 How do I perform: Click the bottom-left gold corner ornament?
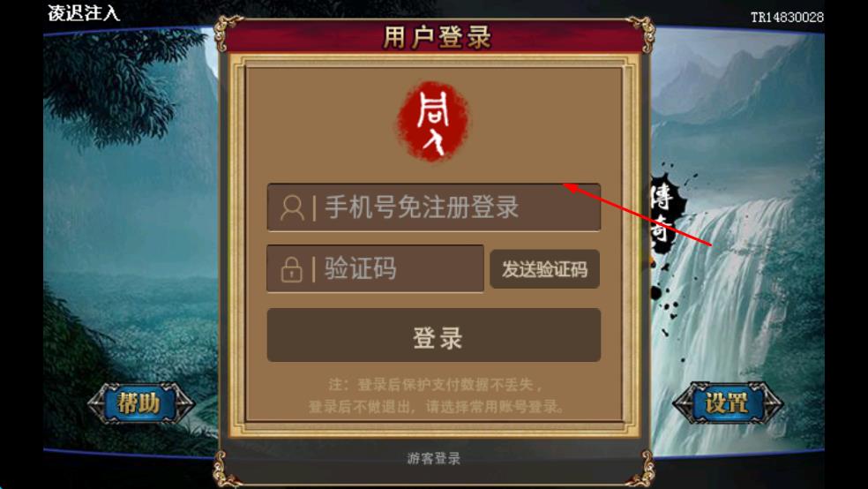[227, 469]
